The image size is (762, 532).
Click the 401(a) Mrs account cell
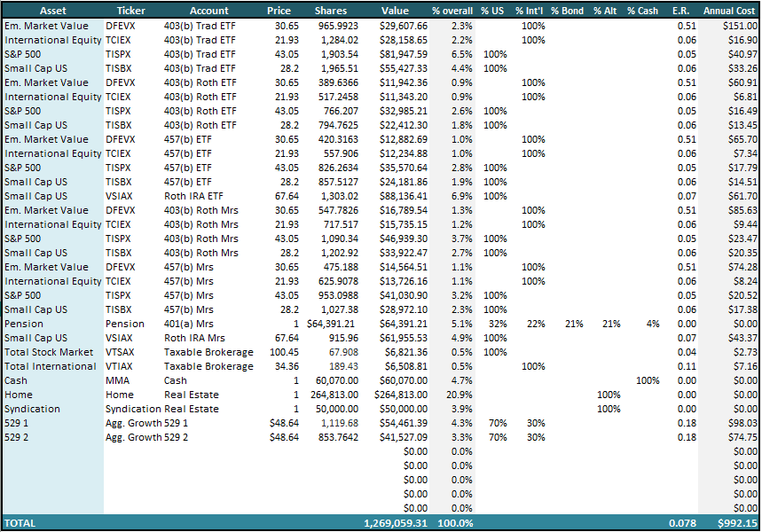pos(189,324)
